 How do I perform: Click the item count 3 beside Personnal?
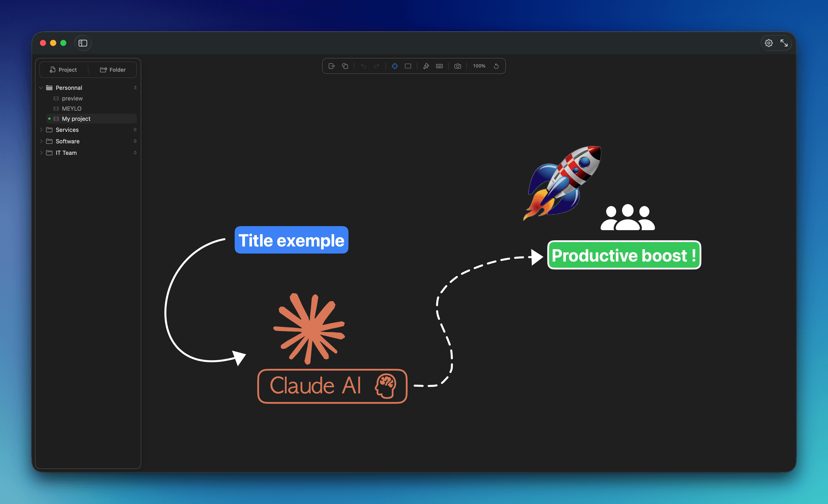135,88
